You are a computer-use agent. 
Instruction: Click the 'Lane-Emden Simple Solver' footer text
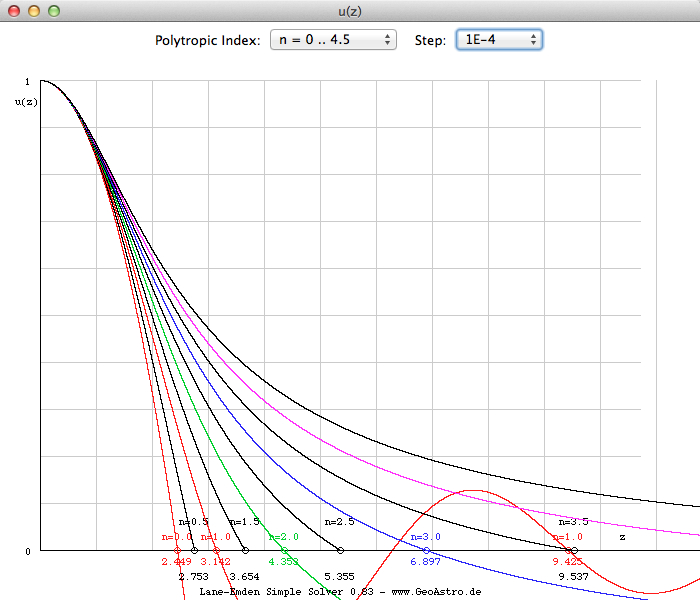tap(271, 592)
